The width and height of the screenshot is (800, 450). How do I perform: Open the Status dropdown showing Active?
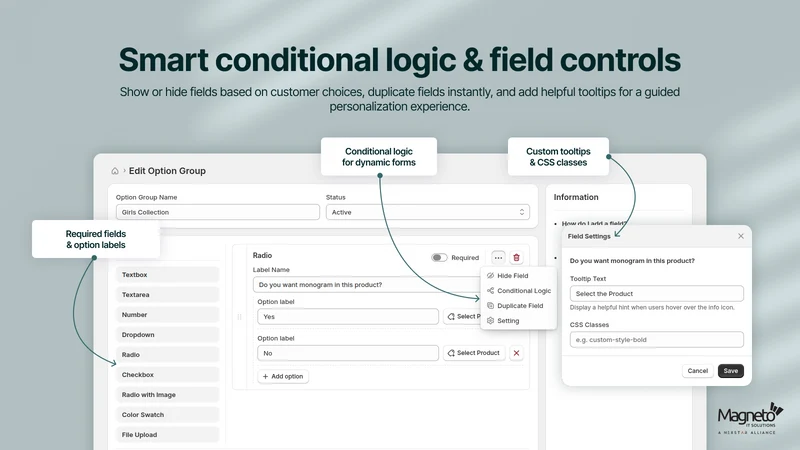click(428, 212)
